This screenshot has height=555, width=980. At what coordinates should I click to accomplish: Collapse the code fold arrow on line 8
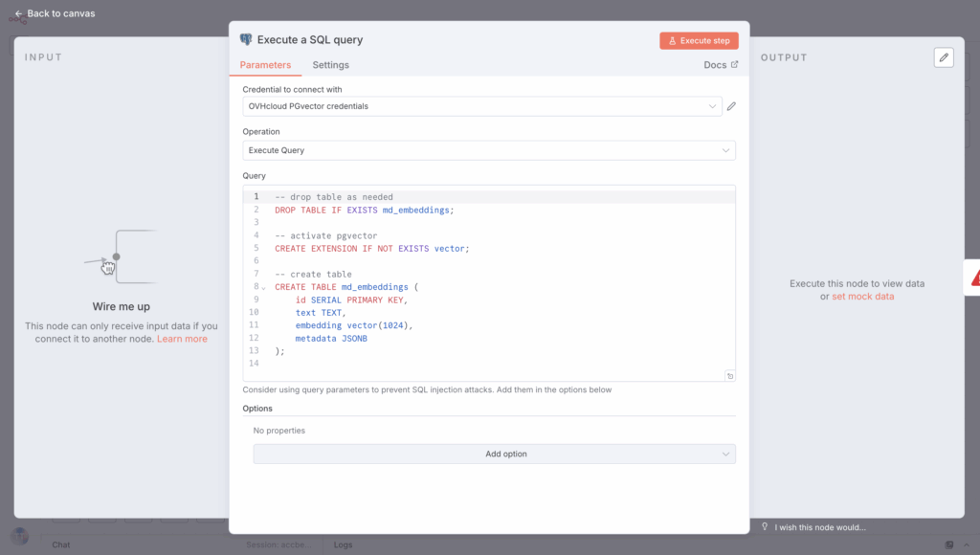pos(264,287)
